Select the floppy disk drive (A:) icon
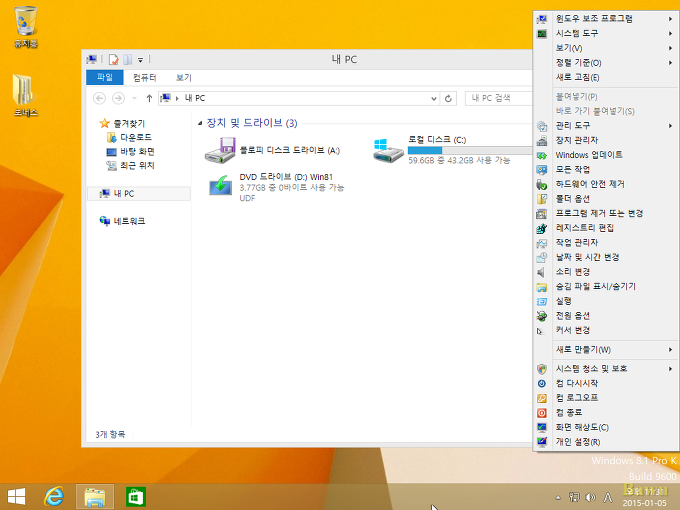Screen dimensions: 680x510 tap(220, 150)
